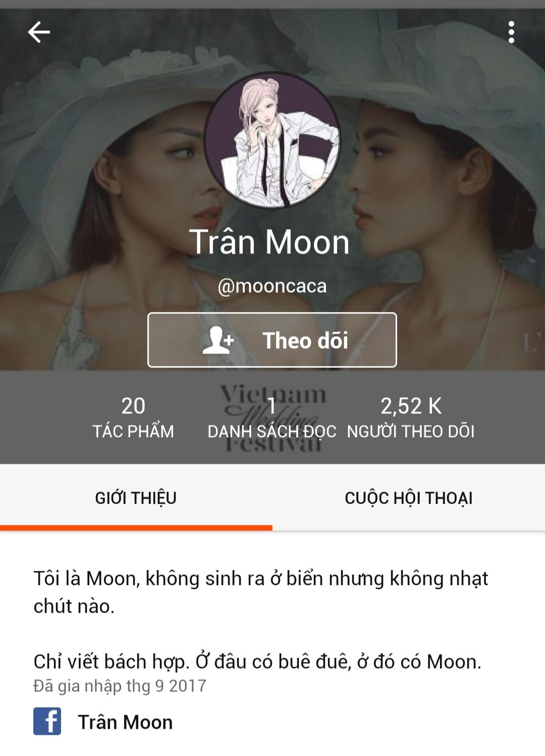Image resolution: width=545 pixels, height=756 pixels.
Task: Follow this user via Theo dõi text
Action: click(x=305, y=340)
